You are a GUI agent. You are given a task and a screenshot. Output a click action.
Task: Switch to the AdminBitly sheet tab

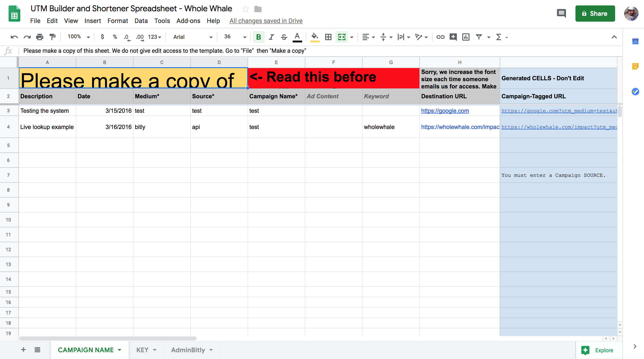188,350
